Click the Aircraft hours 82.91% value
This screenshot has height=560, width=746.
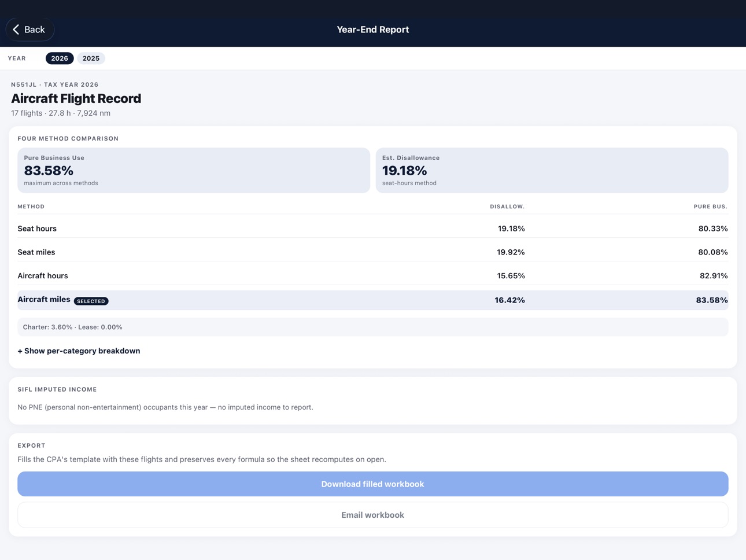(x=714, y=276)
